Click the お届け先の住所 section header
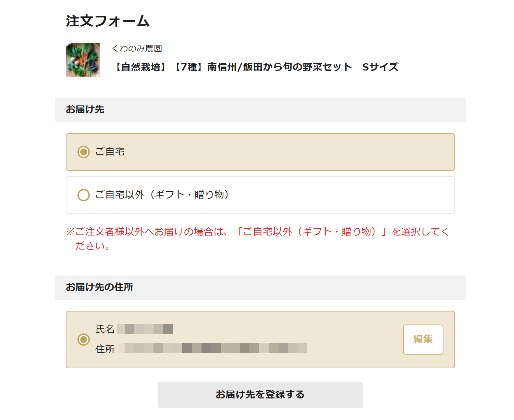 coord(260,288)
